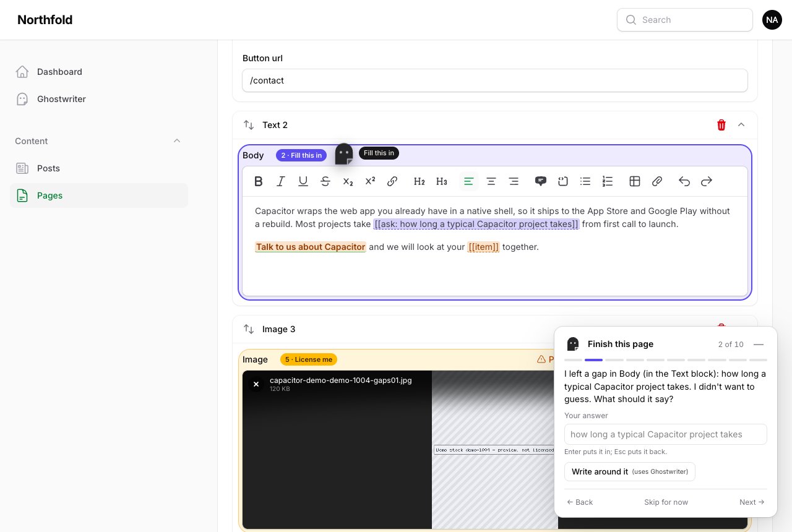
Task: Toggle underline formatting
Action: pos(303,181)
